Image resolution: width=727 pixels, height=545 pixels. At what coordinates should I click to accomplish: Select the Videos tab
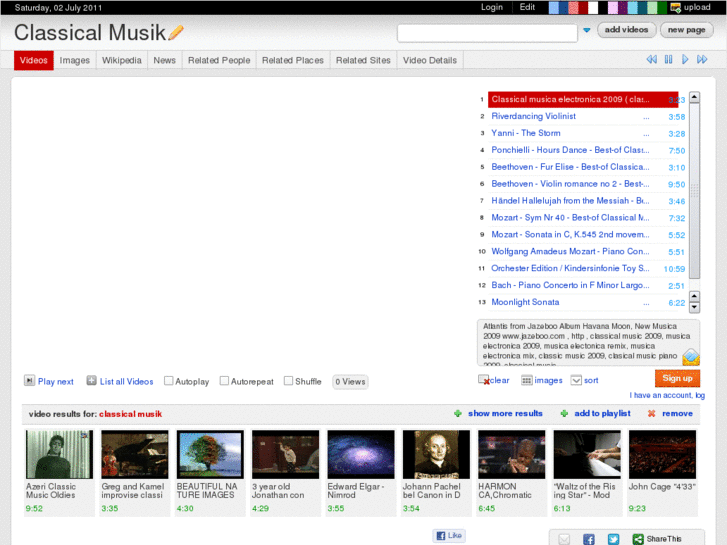pyautogui.click(x=33, y=60)
